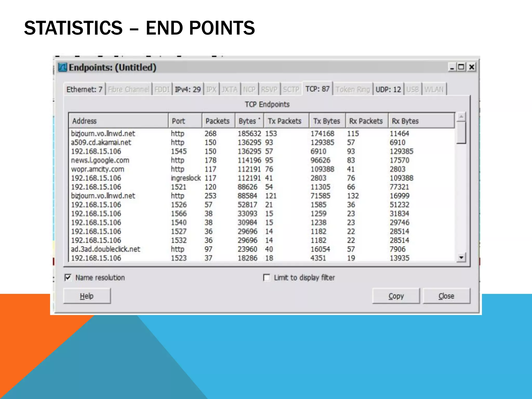The height and width of the screenshot is (399, 532).
Task: Select the row with port 1527
Action: pyautogui.click(x=262, y=231)
